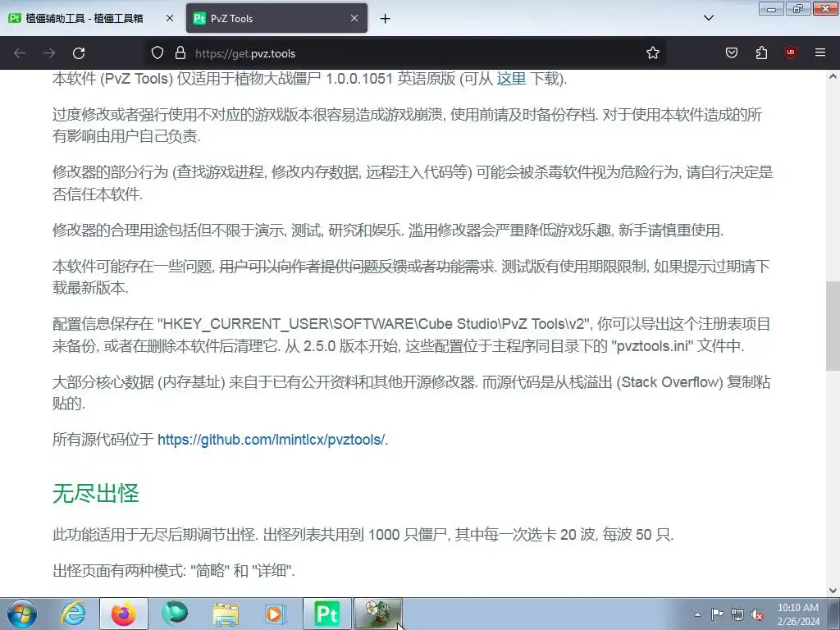Open the clock showing 10:10 AM
The width and height of the screenshot is (840, 630).
[x=797, y=614]
